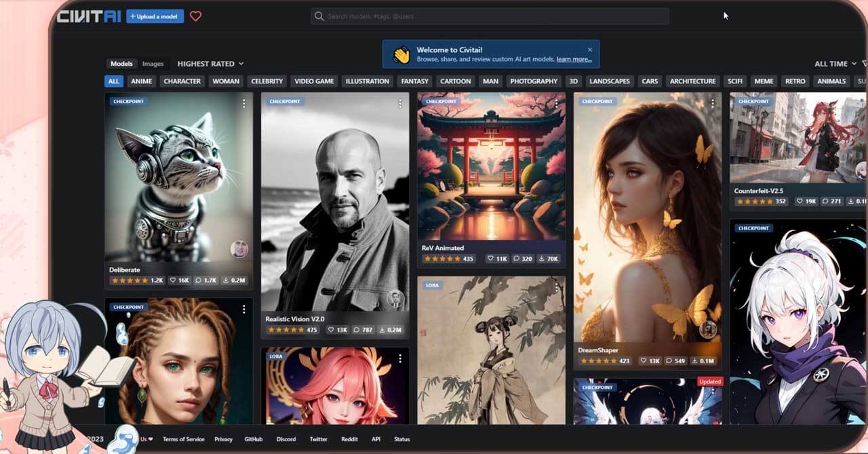The image size is (868, 454).
Task: Enable the ANIME category filter
Action: (x=141, y=81)
